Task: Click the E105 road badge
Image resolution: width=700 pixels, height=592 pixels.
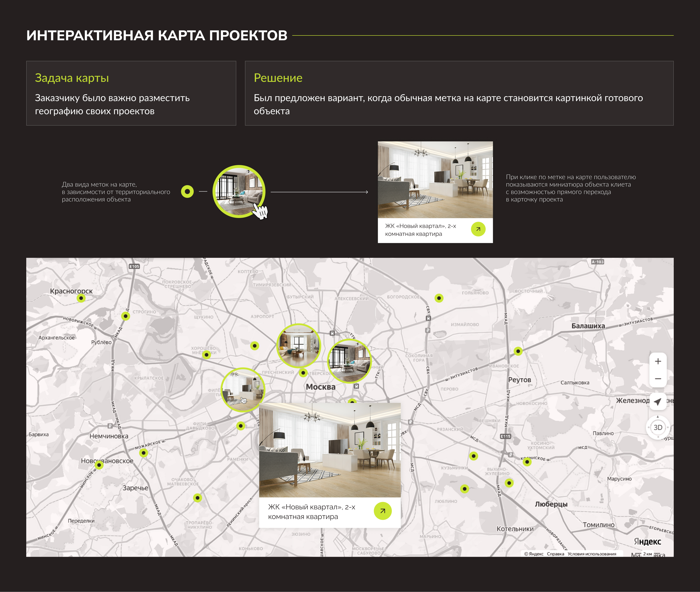Action: (x=134, y=267)
